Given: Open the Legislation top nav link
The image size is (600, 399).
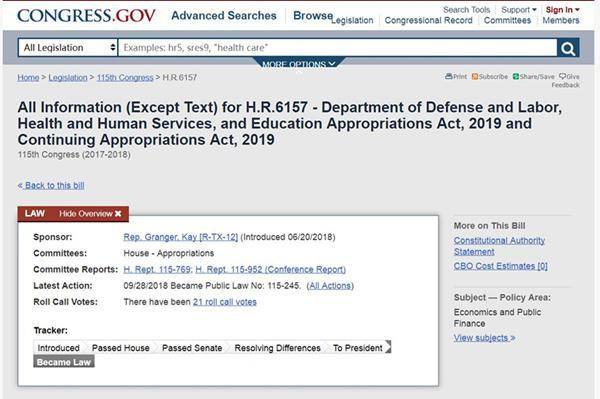Looking at the screenshot, I should tap(352, 20).
